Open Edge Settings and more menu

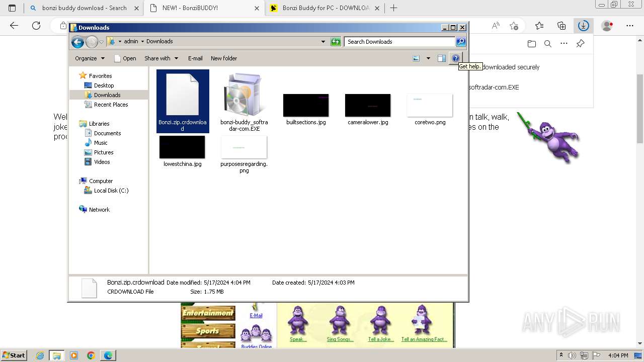[x=630, y=26]
